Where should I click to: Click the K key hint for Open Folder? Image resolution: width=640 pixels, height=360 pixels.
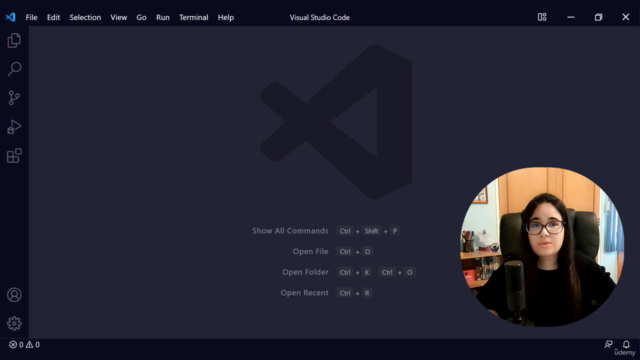click(x=367, y=272)
